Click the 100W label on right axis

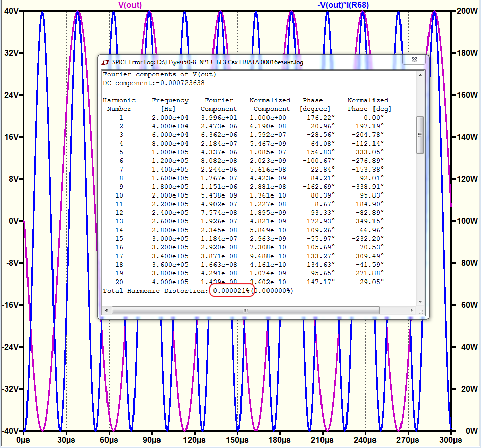tap(467, 221)
